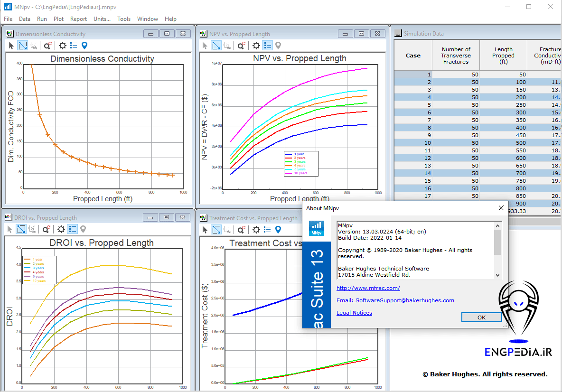Open the File menu
Screen dimensions: 562x392
point(8,19)
